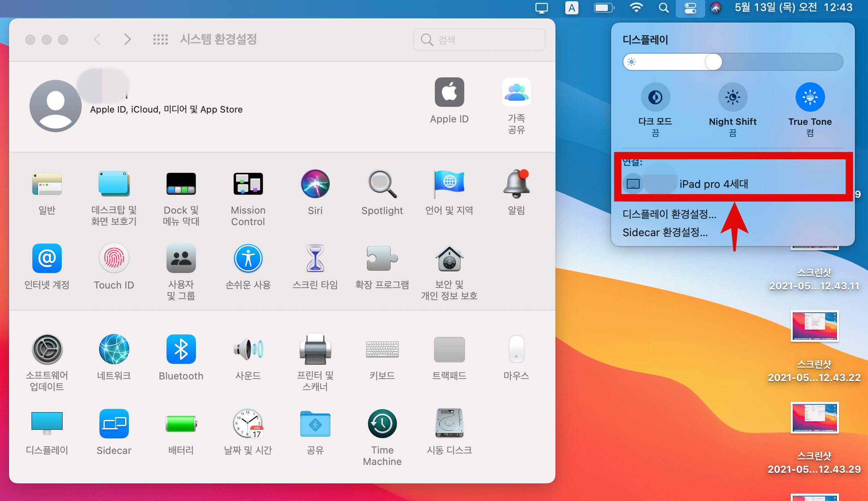Image resolution: width=868 pixels, height=501 pixels.
Task: Turn off True Tone
Action: 810,97
